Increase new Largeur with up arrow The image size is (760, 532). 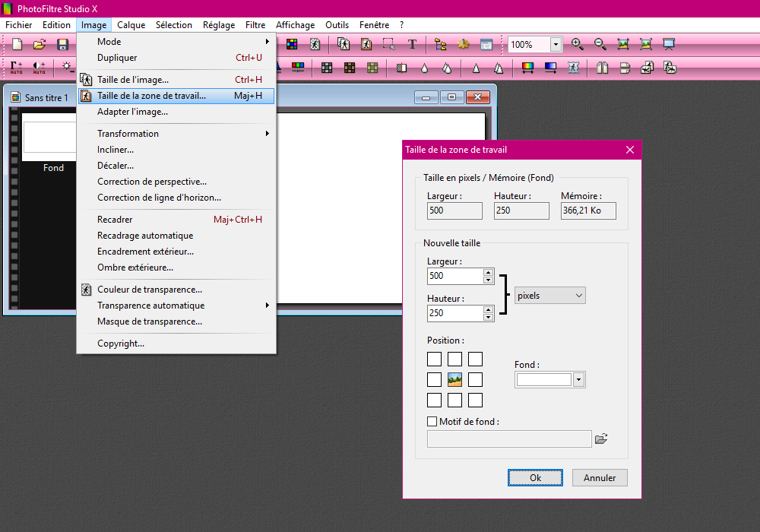pyautogui.click(x=488, y=272)
